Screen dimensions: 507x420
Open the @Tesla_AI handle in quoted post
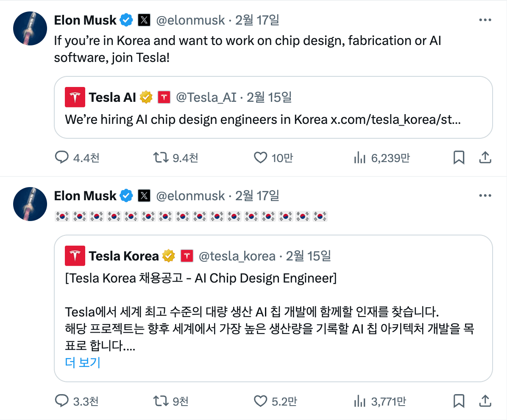pyautogui.click(x=206, y=98)
